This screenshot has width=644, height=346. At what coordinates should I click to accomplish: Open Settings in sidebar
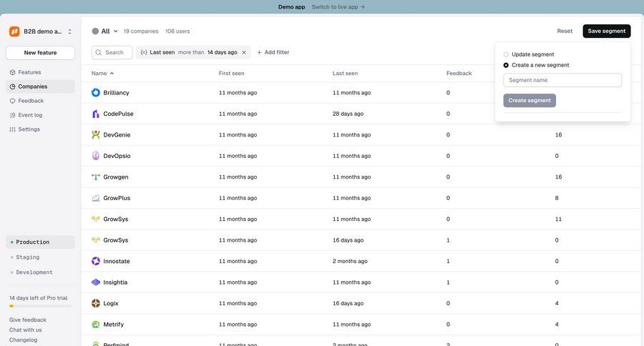[40, 129]
